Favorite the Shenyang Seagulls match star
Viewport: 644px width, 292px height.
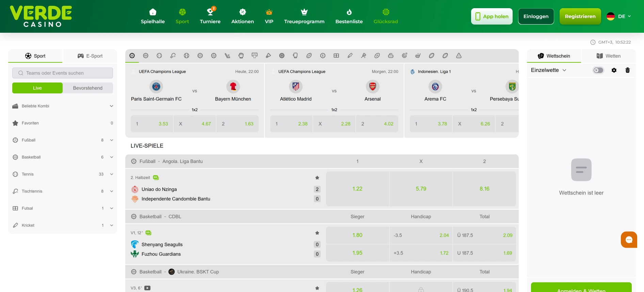pyautogui.click(x=317, y=233)
